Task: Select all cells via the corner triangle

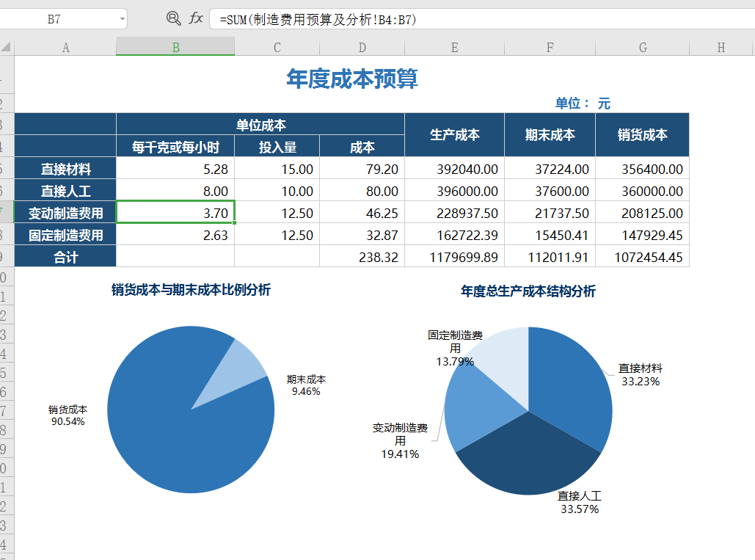Action: 6,46
